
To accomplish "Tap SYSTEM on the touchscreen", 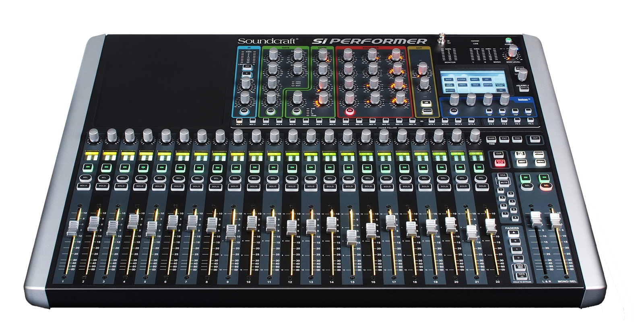I will pos(461,79).
